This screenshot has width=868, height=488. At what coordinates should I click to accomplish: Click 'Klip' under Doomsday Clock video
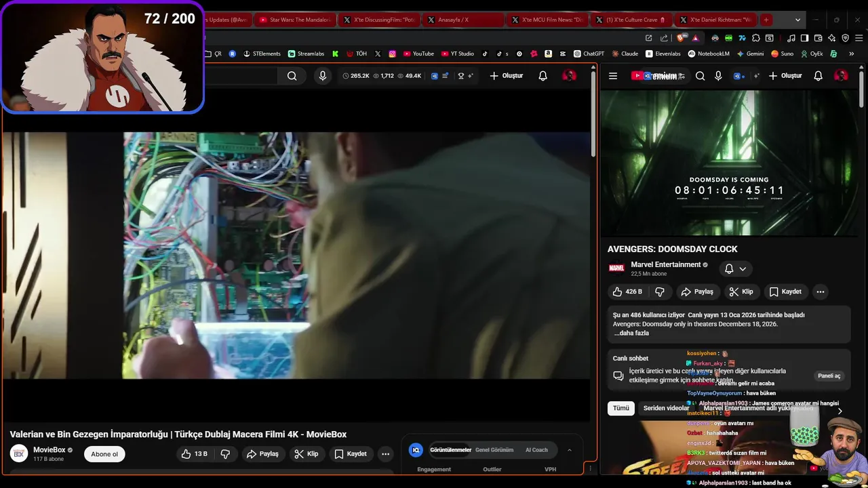(741, 291)
